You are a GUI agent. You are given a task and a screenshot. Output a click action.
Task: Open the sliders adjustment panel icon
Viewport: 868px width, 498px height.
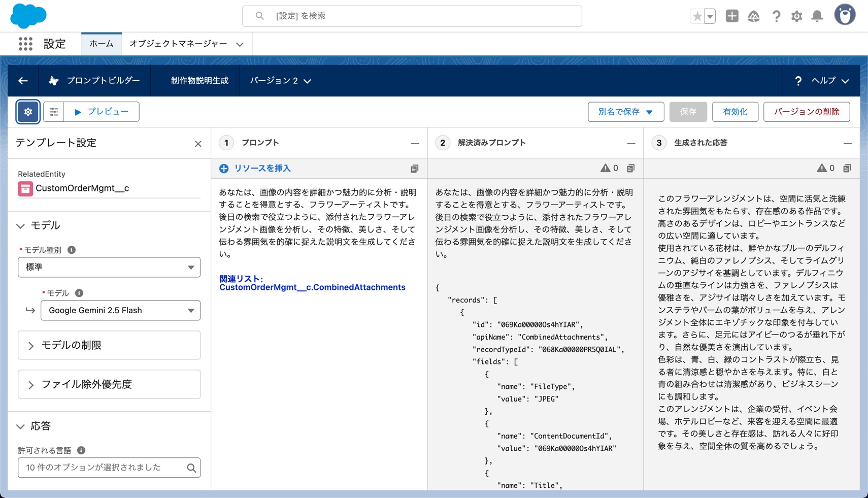coord(53,112)
